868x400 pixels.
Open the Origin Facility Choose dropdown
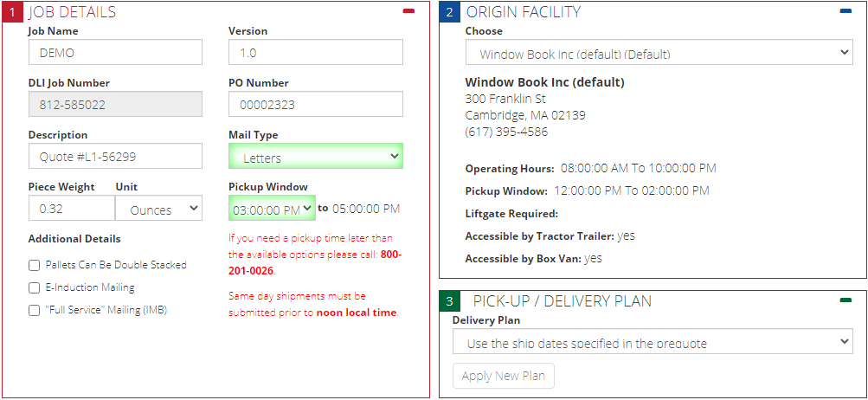(659, 52)
